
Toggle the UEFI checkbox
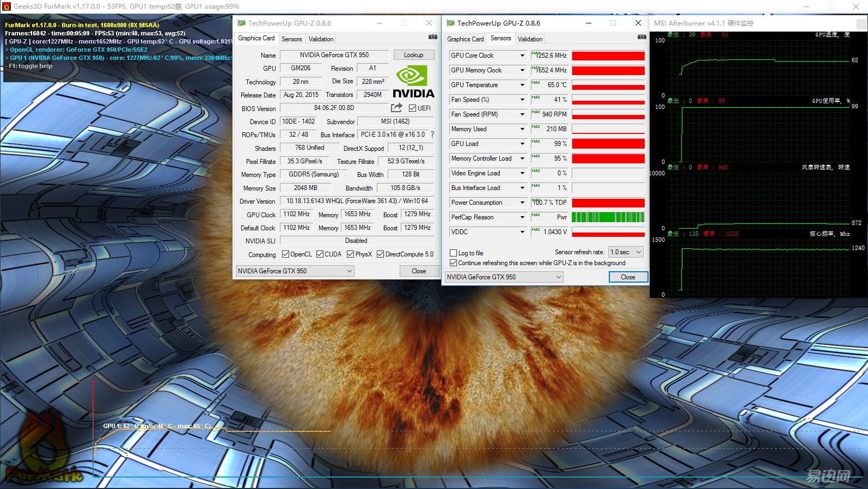(412, 108)
